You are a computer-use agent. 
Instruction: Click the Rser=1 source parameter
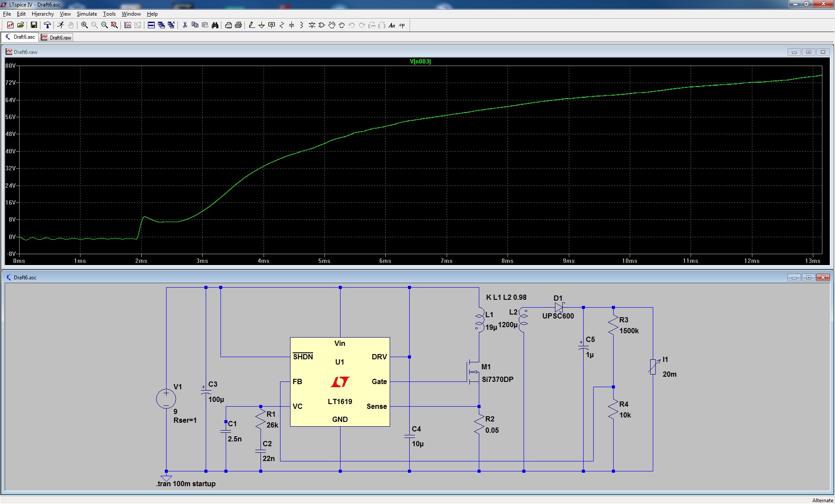pyautogui.click(x=185, y=421)
